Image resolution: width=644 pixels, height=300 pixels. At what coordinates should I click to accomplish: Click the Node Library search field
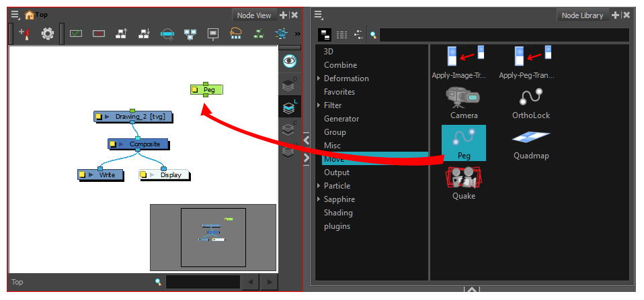504,35
